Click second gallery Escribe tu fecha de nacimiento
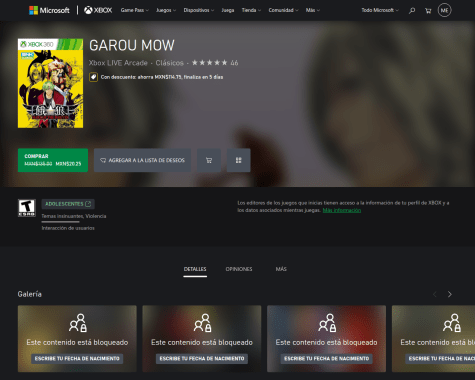The image size is (475, 380). click(202, 359)
